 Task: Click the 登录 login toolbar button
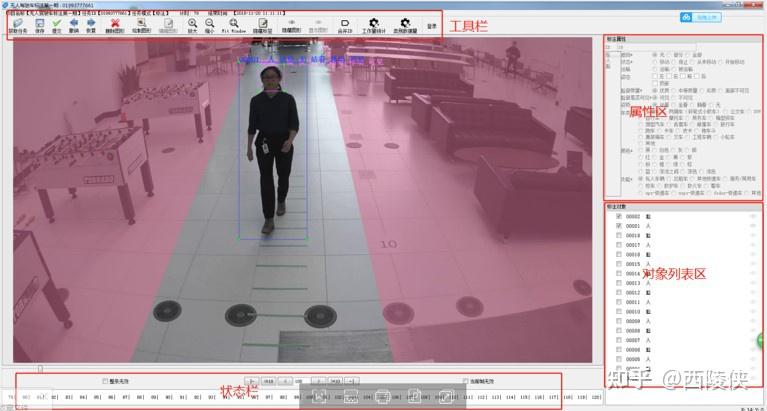(431, 26)
